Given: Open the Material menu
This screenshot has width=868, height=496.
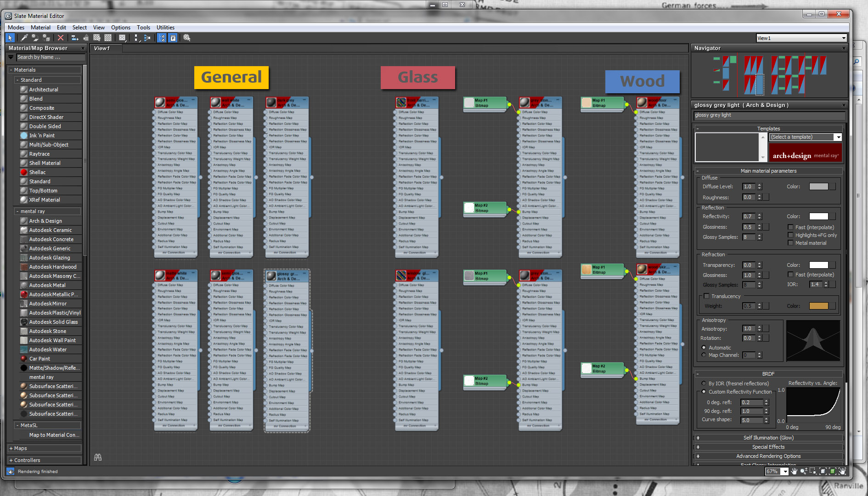Looking at the screenshot, I should coord(40,27).
